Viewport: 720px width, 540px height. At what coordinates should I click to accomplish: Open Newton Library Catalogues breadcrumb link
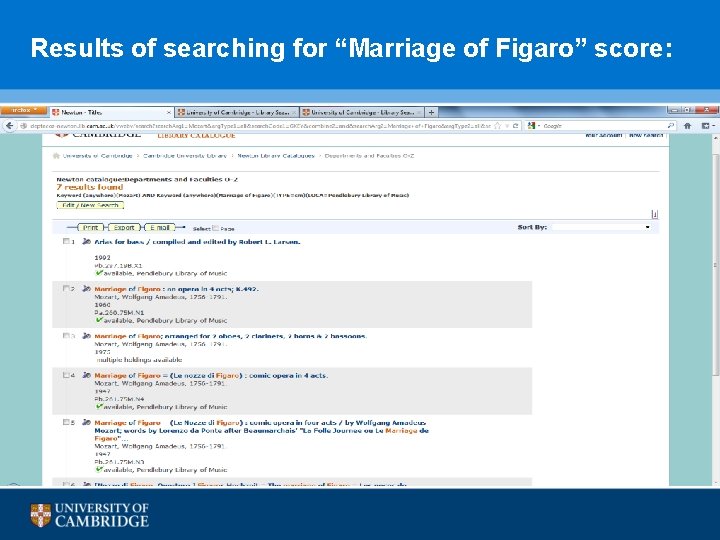(x=276, y=156)
